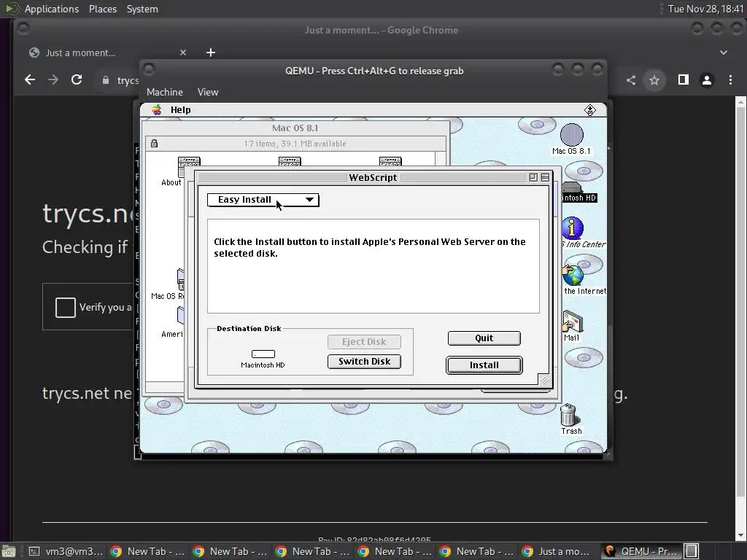
Task: Click the Mac OS 8.1 window title bar
Action: (x=295, y=128)
